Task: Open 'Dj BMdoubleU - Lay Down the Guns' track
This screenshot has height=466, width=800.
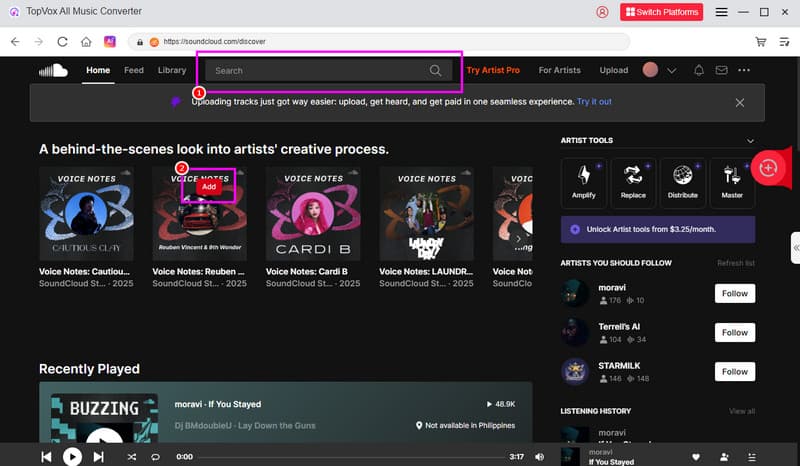Action: (245, 426)
